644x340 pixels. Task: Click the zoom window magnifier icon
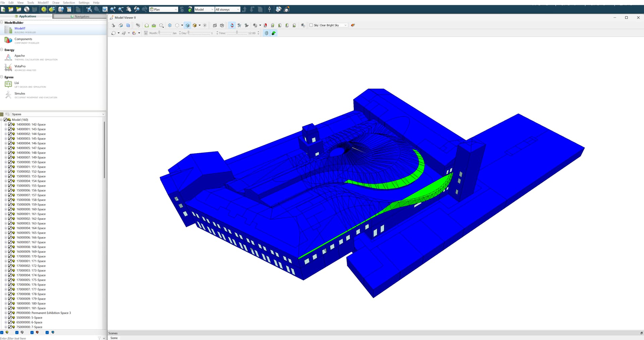click(105, 9)
